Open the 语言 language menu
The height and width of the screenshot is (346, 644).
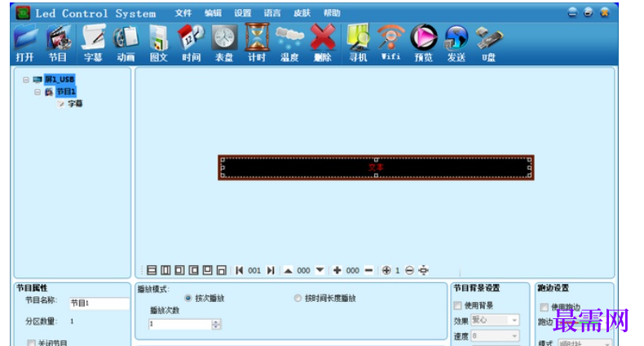pyautogui.click(x=272, y=13)
